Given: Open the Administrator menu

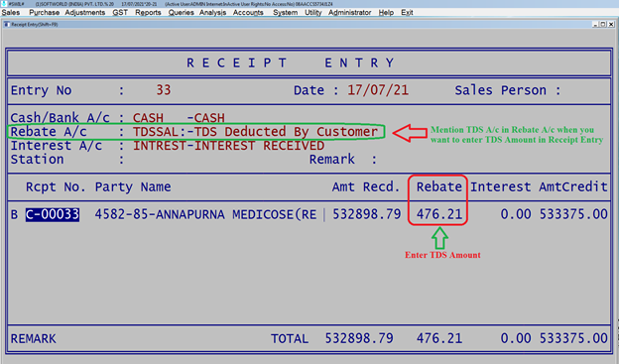Looking at the screenshot, I should (x=350, y=12).
